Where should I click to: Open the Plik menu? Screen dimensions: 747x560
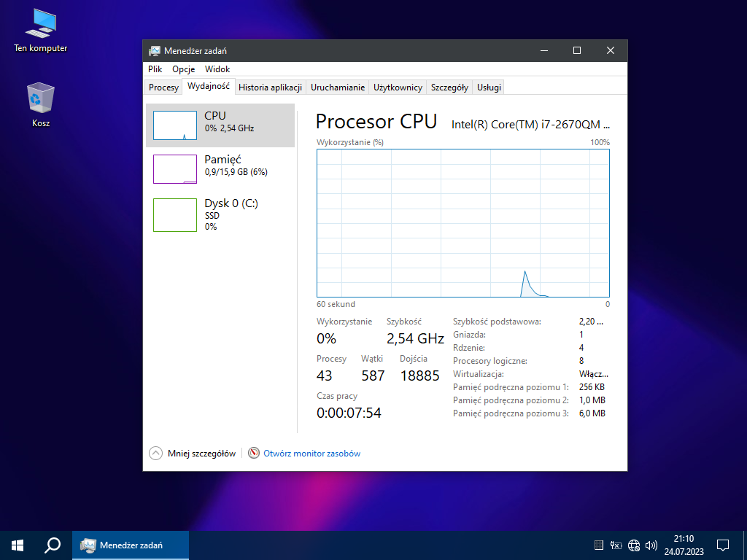pyautogui.click(x=155, y=69)
